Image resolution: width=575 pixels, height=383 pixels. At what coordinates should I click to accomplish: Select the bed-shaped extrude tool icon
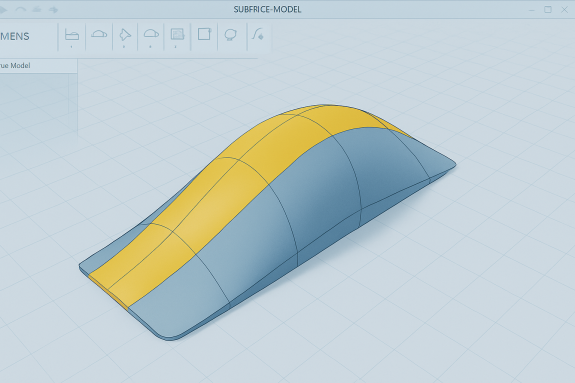click(x=72, y=35)
